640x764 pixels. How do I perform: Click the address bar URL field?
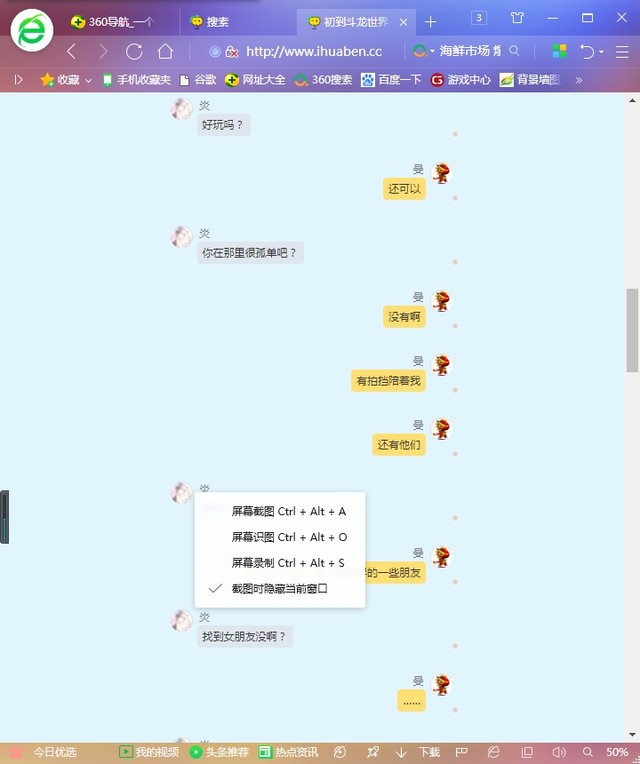(x=313, y=51)
